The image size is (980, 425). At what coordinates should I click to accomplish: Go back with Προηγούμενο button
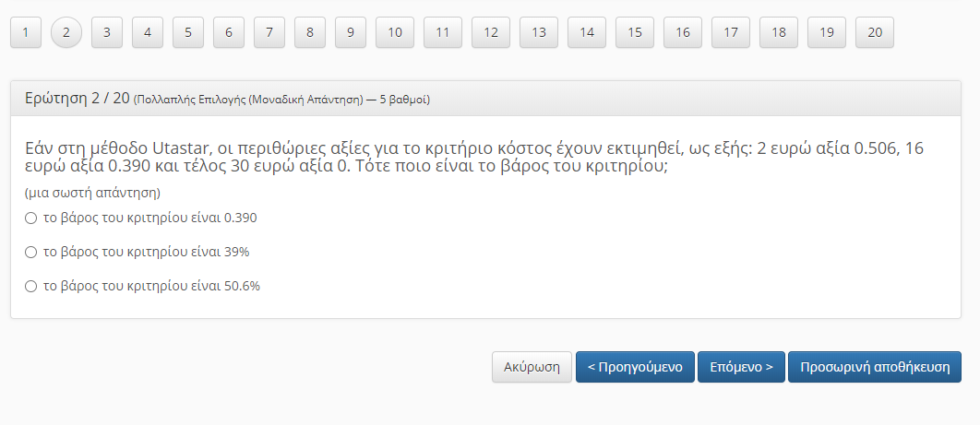(x=635, y=367)
